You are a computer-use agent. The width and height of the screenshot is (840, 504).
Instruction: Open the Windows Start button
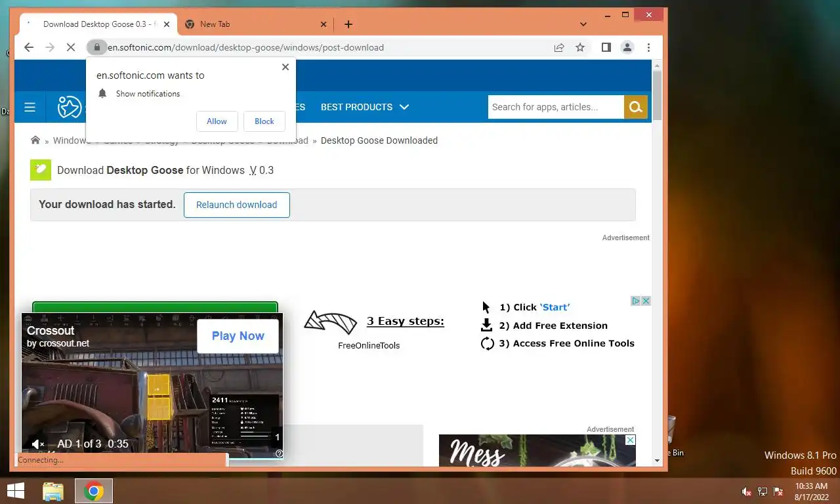pos(16,491)
